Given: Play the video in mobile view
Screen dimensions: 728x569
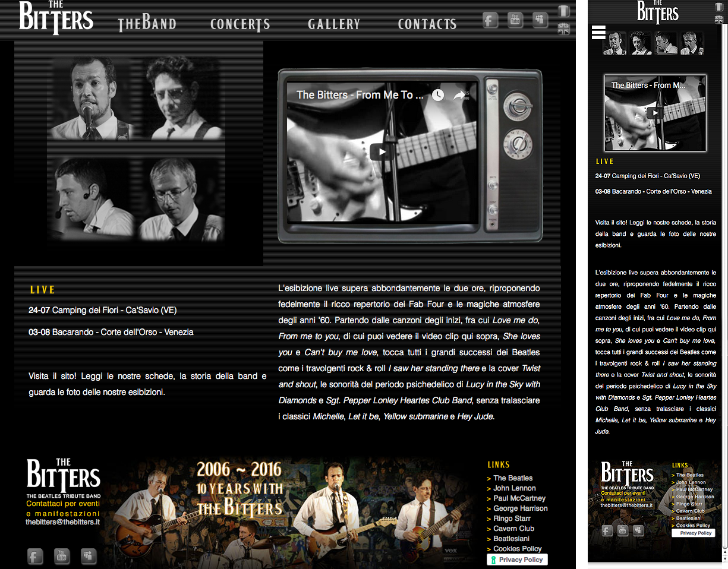Looking at the screenshot, I should [x=655, y=113].
